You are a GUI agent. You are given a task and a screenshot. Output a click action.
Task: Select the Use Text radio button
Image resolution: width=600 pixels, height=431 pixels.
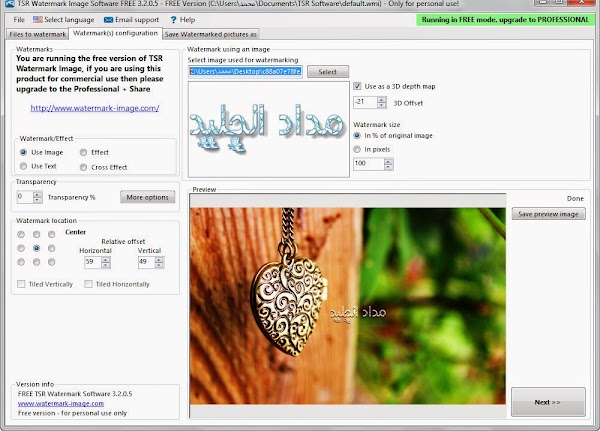23,166
